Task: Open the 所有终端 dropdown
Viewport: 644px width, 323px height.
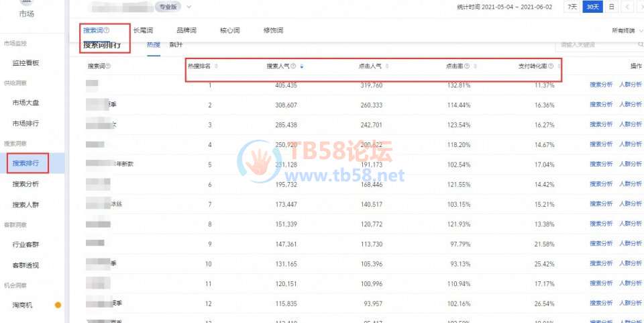Action: pyautogui.click(x=627, y=31)
